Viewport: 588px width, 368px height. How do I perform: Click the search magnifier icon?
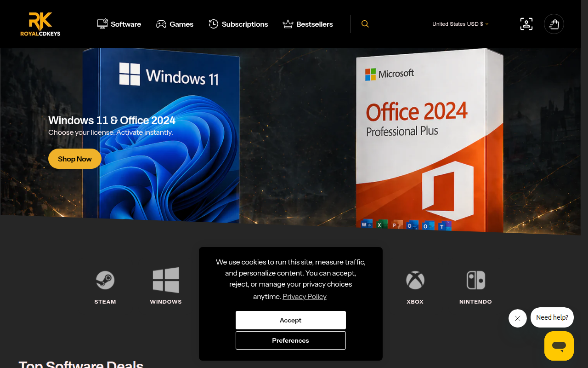(365, 24)
